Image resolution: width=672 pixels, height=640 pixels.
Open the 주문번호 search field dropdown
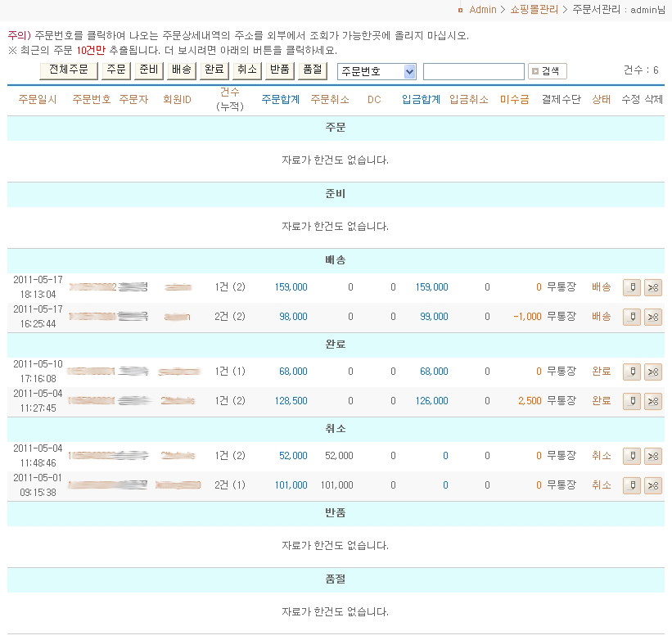click(x=377, y=72)
